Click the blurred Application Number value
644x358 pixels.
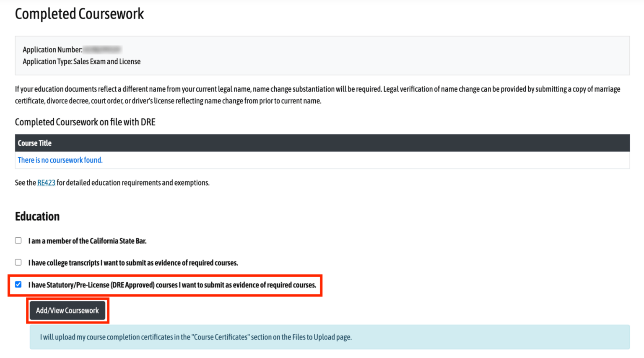click(x=102, y=50)
